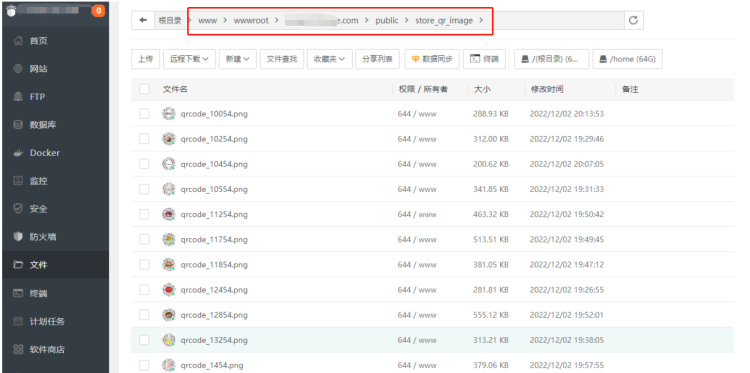Tick the select-all checkbox in header
750x373 pixels.
pyautogui.click(x=144, y=89)
